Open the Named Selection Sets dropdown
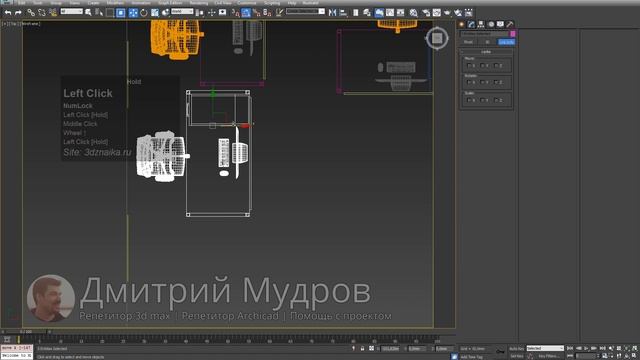640x360 pixels. tap(305, 11)
